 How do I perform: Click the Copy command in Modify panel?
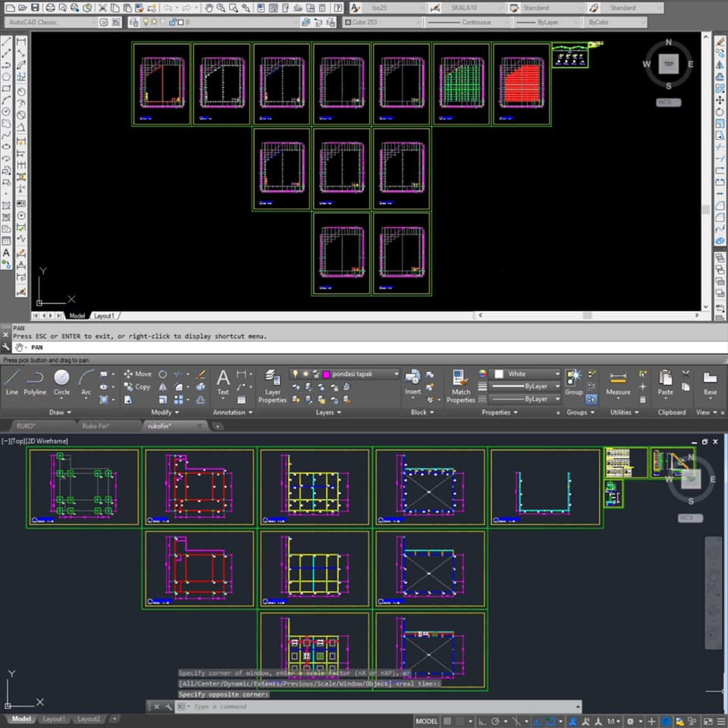[137, 386]
